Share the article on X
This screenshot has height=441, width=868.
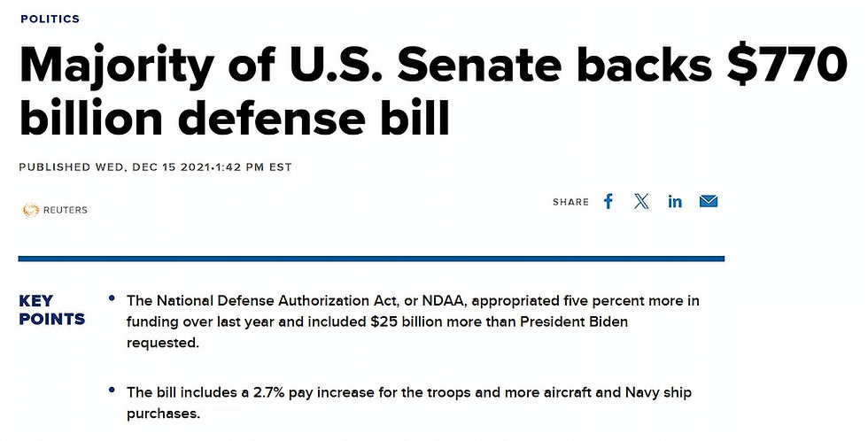coord(641,202)
